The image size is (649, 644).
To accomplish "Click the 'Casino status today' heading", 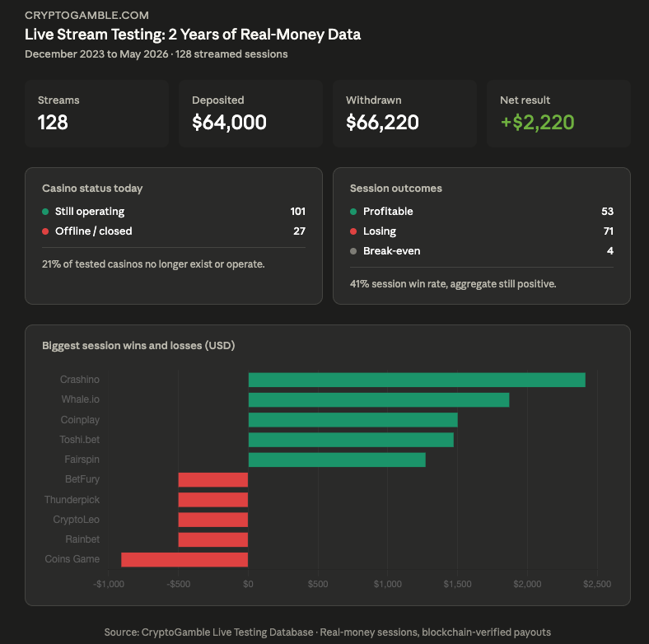I will (92, 189).
